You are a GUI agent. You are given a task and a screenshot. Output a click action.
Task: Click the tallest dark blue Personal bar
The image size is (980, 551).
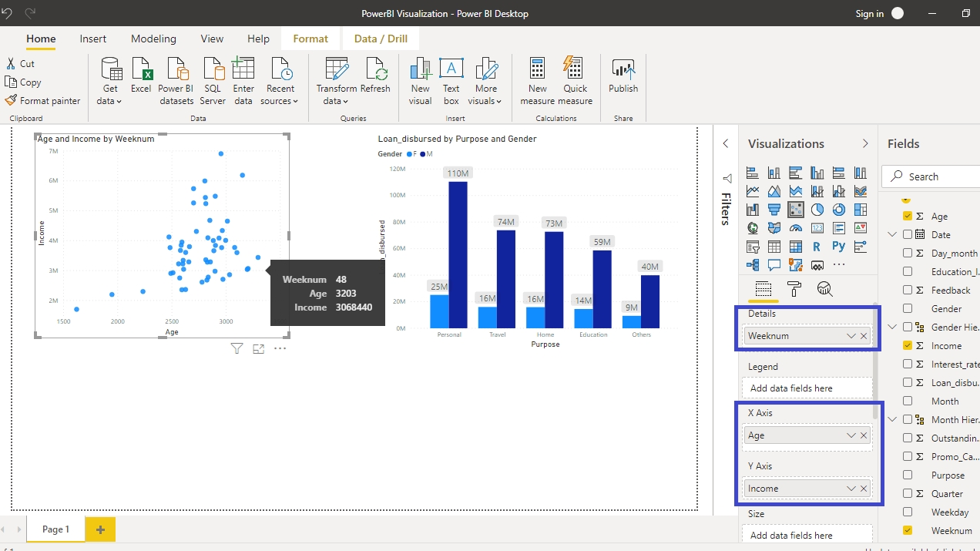click(x=458, y=254)
